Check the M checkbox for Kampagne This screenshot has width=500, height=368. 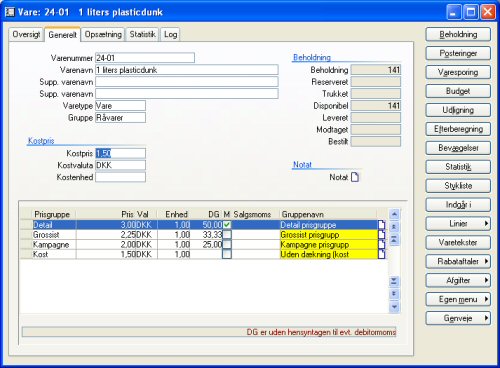pos(227,244)
